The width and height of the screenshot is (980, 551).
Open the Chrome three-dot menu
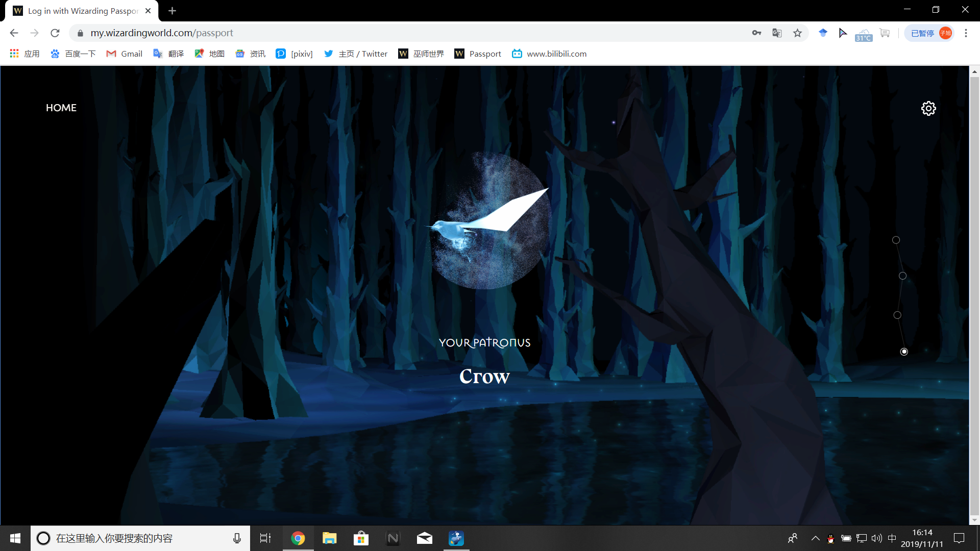point(966,33)
